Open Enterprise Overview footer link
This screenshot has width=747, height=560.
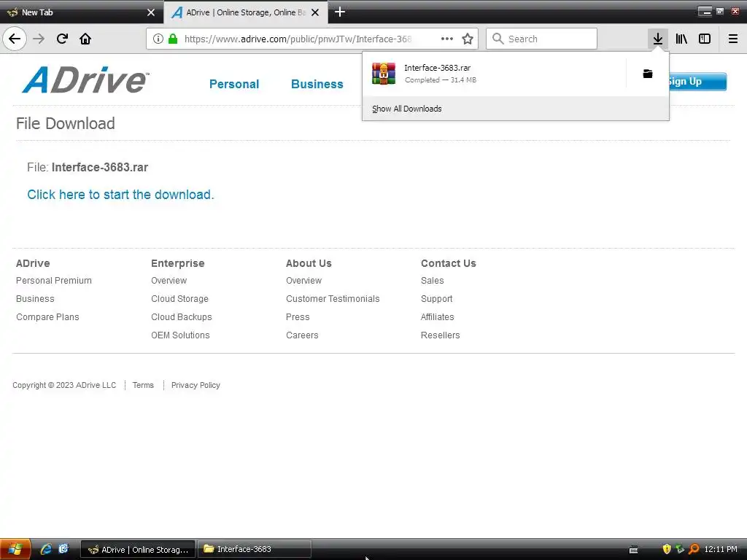pyautogui.click(x=169, y=281)
